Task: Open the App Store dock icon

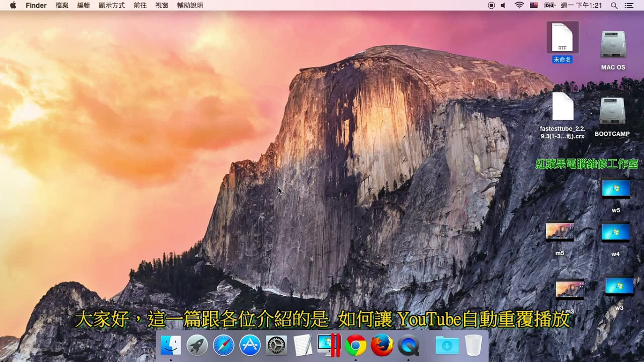Action: [x=250, y=345]
